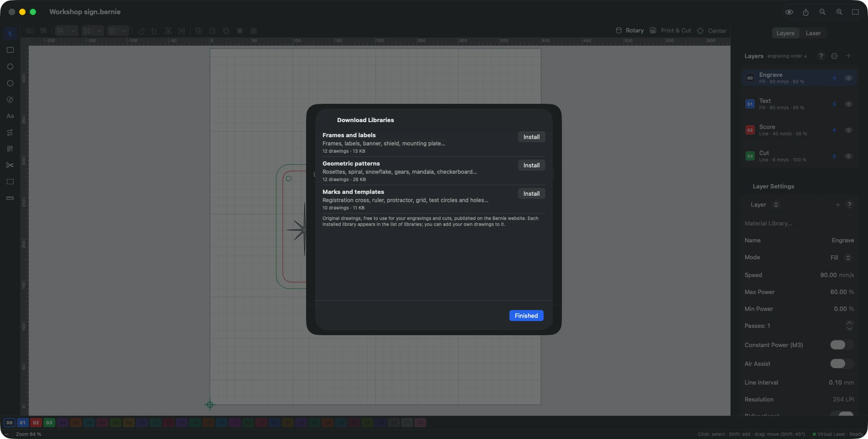Switch to the Laser tab
Viewport: 868px width, 439px height.
(x=813, y=33)
